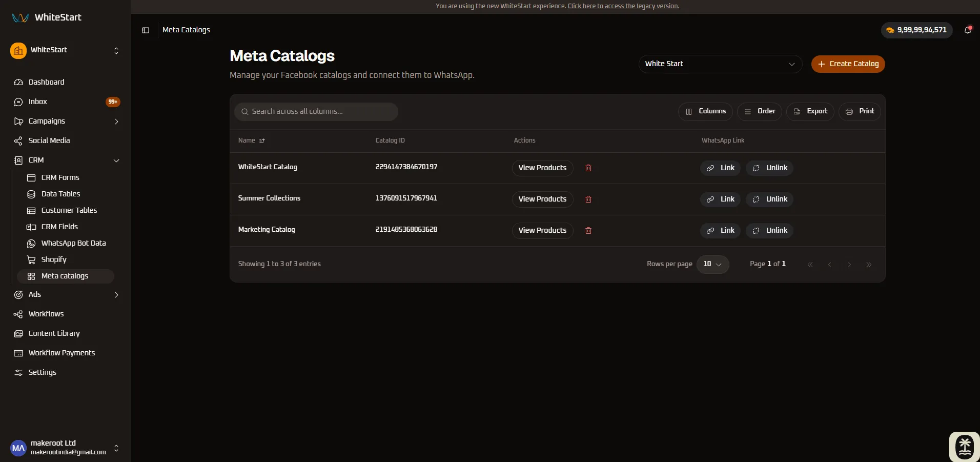View Products for Marketing Catalog
Image resolution: width=980 pixels, height=462 pixels.
[x=542, y=231]
